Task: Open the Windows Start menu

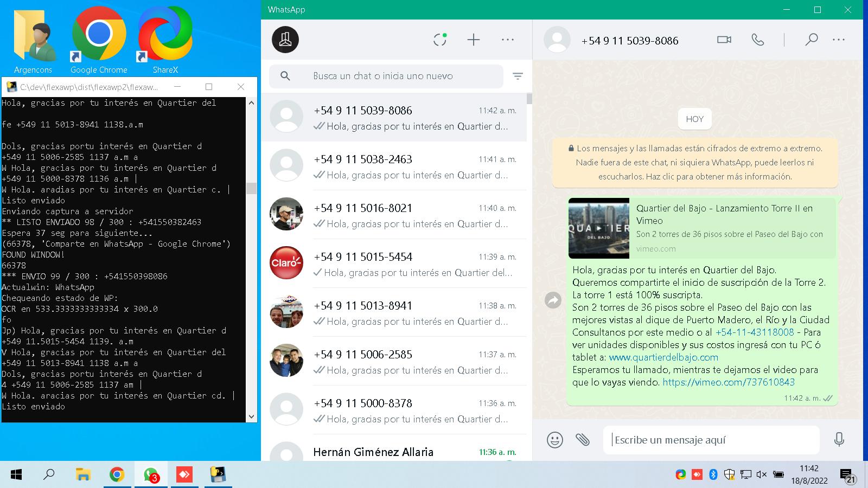Action: [16, 475]
